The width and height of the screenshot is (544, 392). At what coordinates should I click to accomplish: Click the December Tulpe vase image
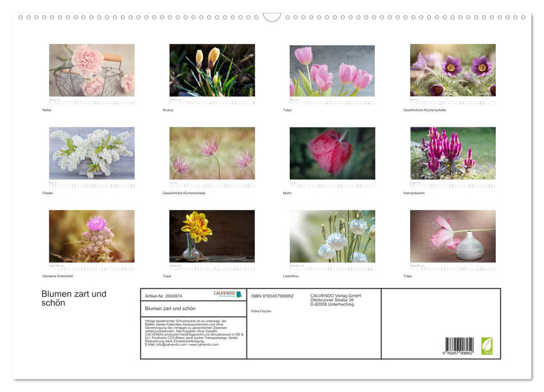[452, 236]
